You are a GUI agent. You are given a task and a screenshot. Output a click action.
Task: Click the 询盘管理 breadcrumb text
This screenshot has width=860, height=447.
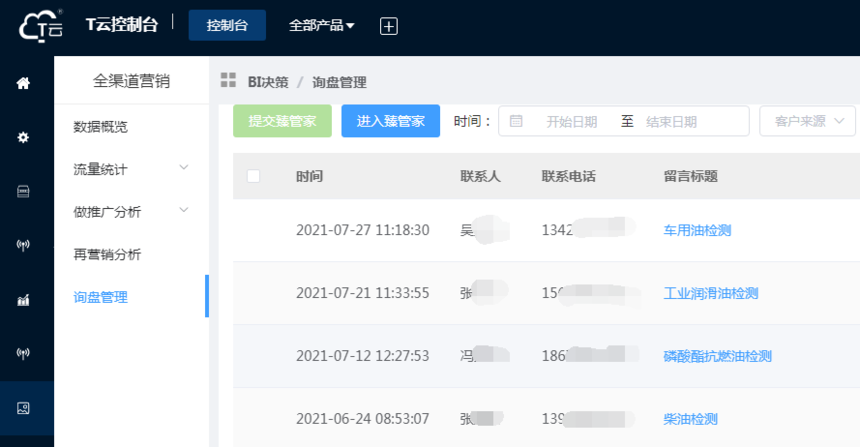coord(340,82)
